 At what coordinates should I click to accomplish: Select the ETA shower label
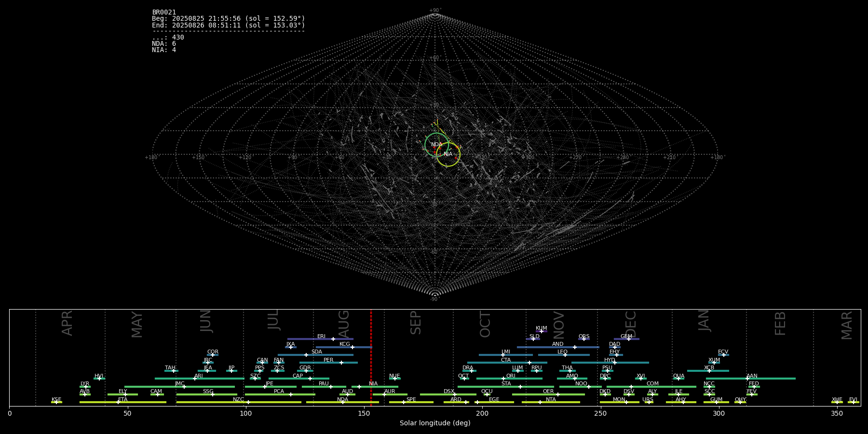(x=123, y=400)
